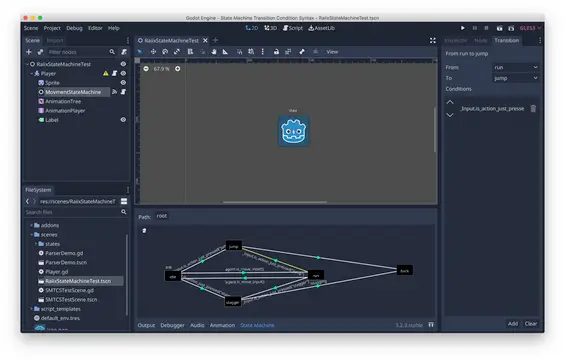
Task: Open the canvas View menu
Action: pos(332,52)
